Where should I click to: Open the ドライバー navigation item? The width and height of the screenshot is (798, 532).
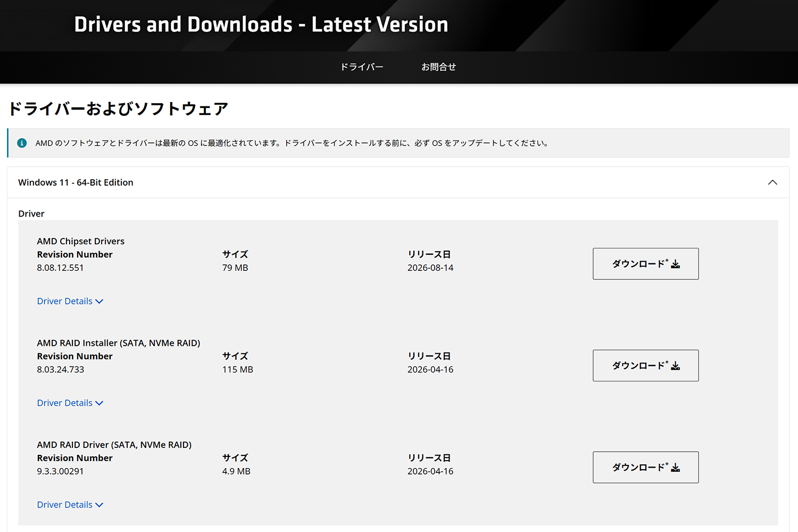[362, 67]
